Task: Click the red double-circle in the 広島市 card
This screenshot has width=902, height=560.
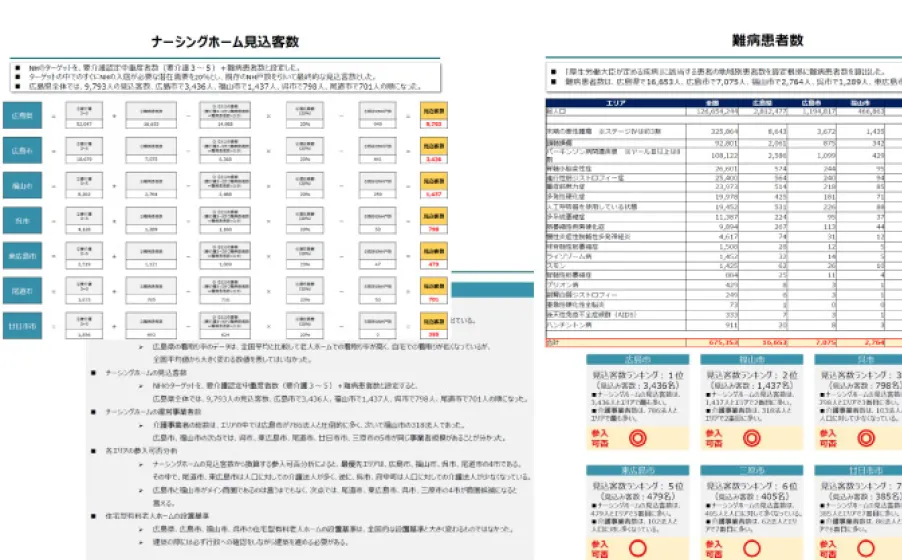Action: [x=637, y=437]
